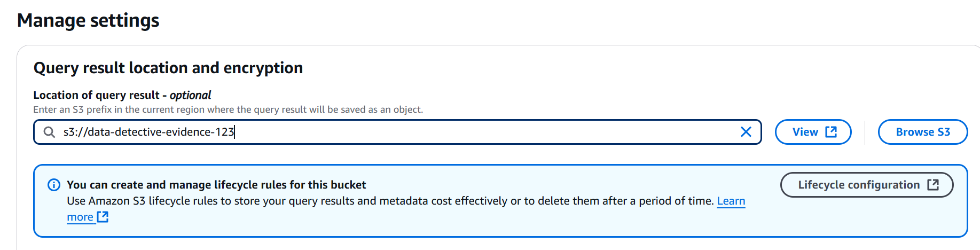This screenshot has height=250, width=980.
Task: Clear the S3 location with the X icon
Action: (x=746, y=132)
